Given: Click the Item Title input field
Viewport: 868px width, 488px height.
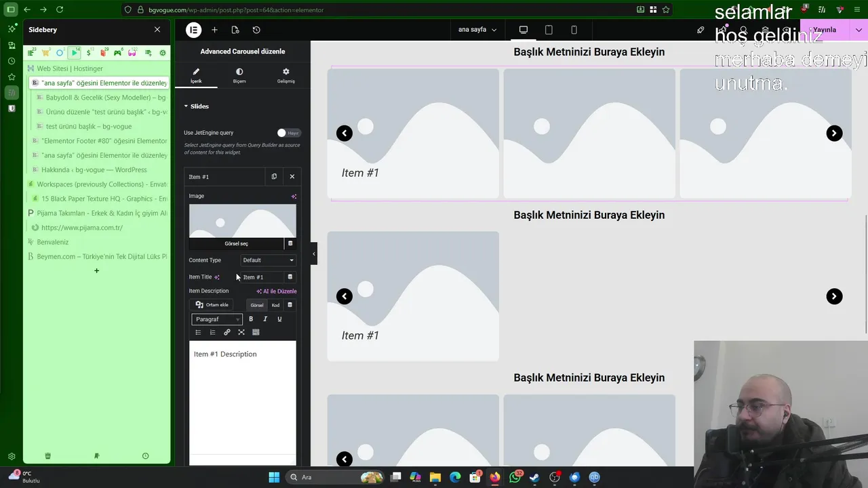Looking at the screenshot, I should point(262,277).
